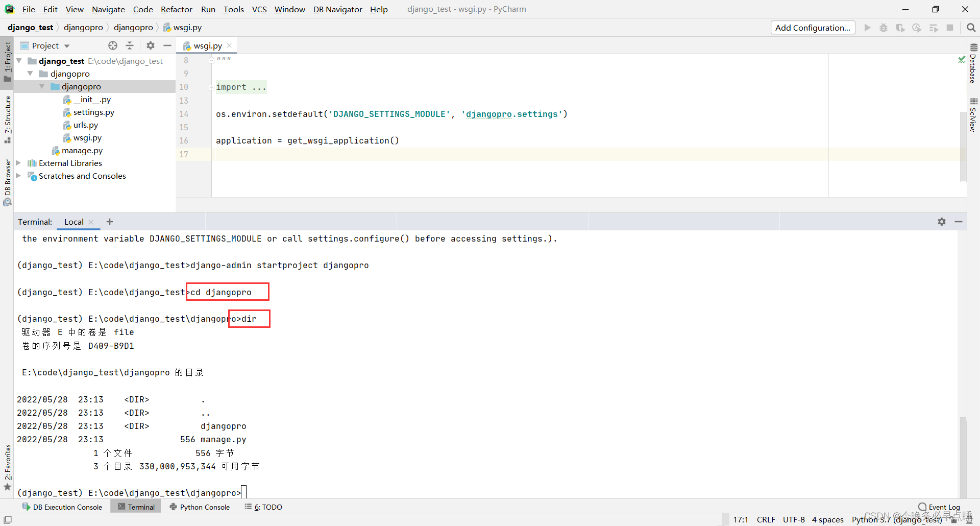This screenshot has width=980, height=526.
Task: Select the Terminal bottom tab
Action: click(x=136, y=507)
